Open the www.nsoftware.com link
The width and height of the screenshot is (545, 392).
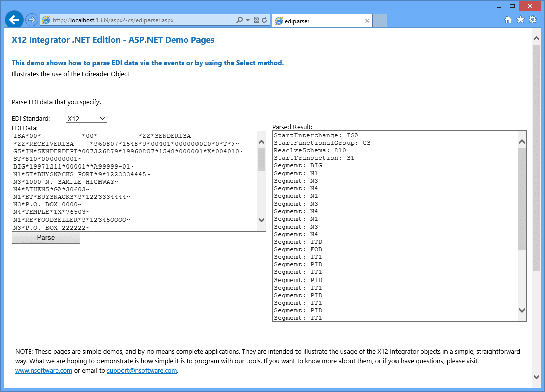(44, 370)
